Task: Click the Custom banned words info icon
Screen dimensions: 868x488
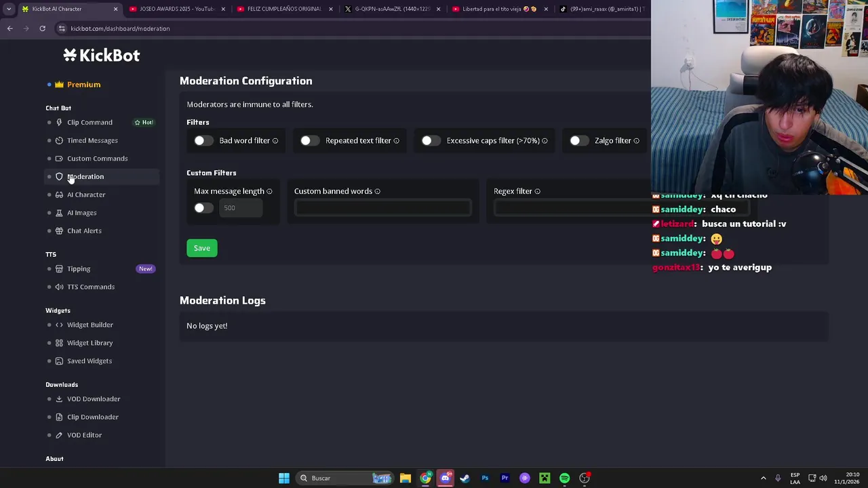Action: [378, 192]
